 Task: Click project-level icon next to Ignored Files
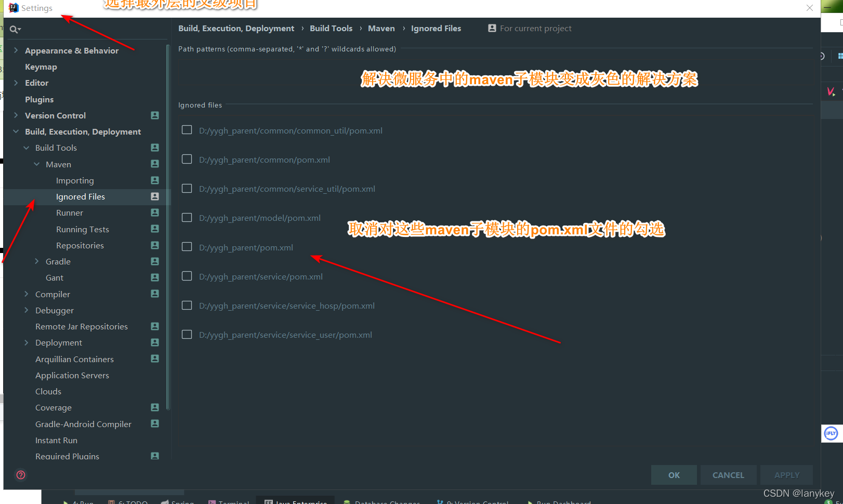(155, 196)
